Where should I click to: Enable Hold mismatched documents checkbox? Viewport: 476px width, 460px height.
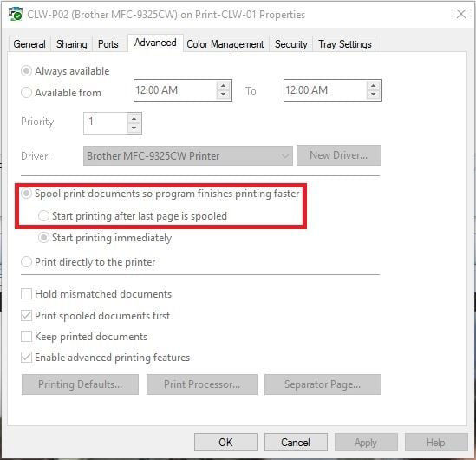click(x=26, y=294)
